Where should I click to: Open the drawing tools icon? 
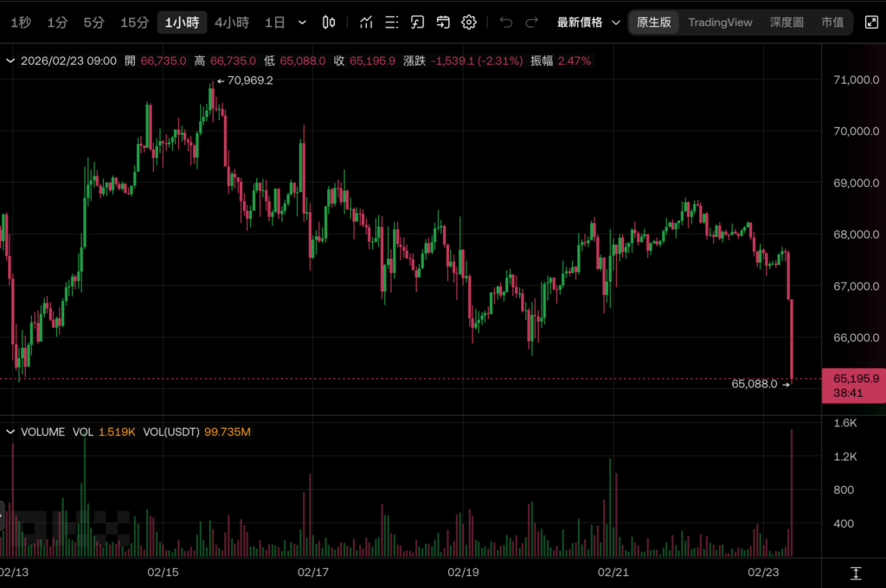(x=418, y=22)
